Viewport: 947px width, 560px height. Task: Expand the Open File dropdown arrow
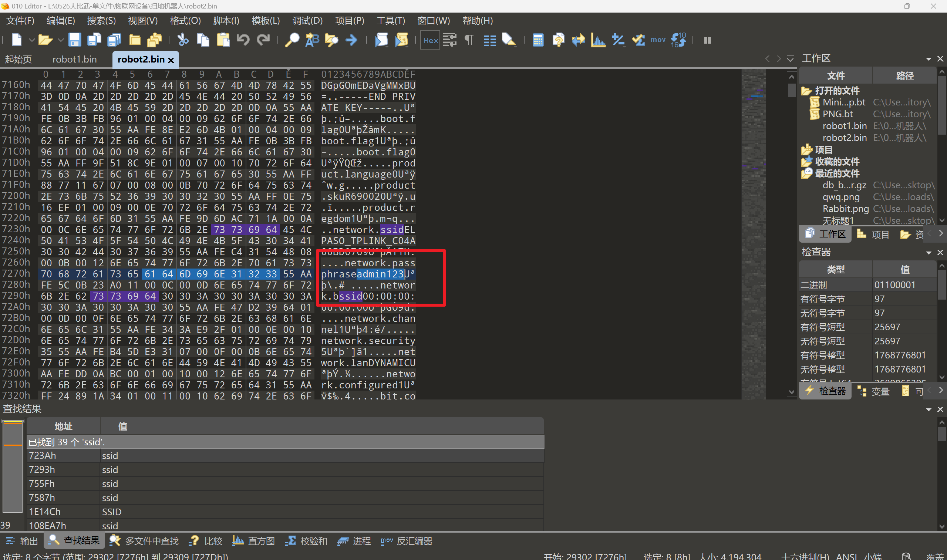tap(60, 40)
